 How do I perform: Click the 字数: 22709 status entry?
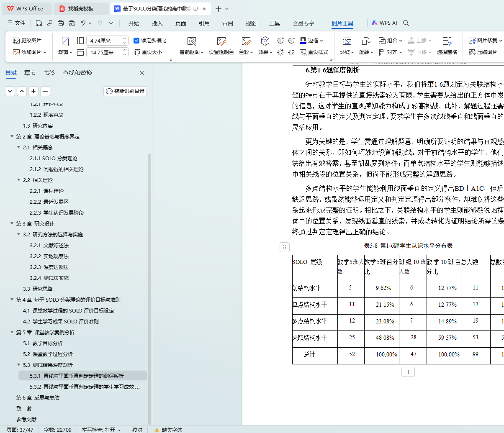click(58, 430)
